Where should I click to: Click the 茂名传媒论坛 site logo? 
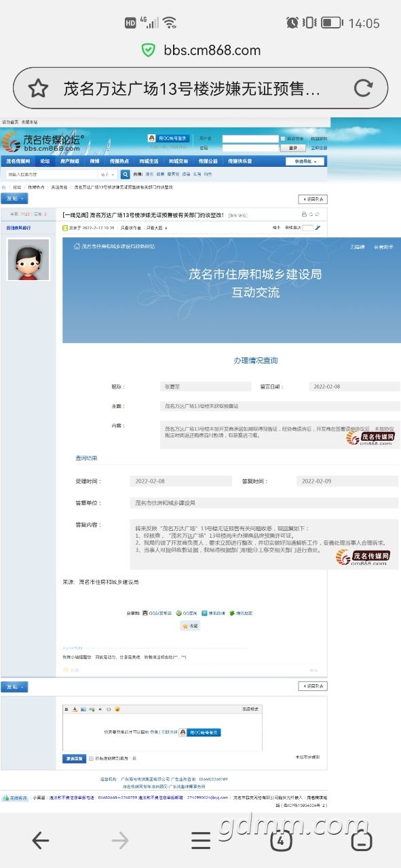pos(42,141)
